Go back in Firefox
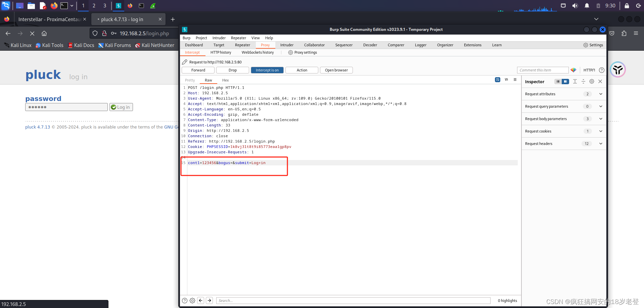Image resolution: width=644 pixels, height=308 pixels. [x=8, y=34]
